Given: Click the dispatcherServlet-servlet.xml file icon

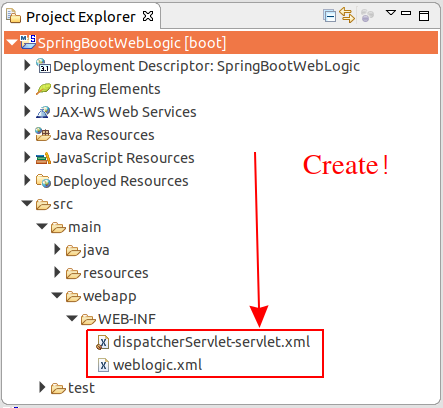Looking at the screenshot, I should [103, 342].
